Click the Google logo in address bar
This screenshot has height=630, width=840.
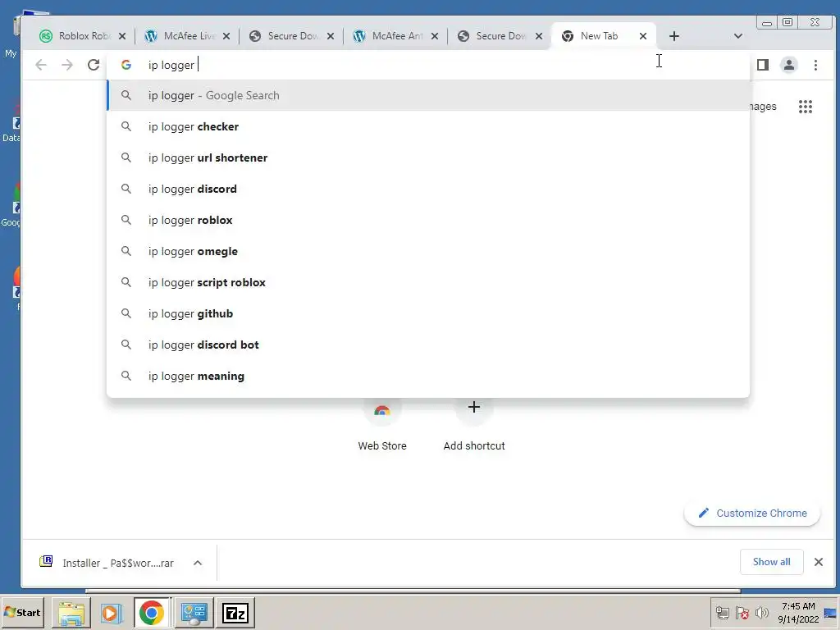(126, 65)
